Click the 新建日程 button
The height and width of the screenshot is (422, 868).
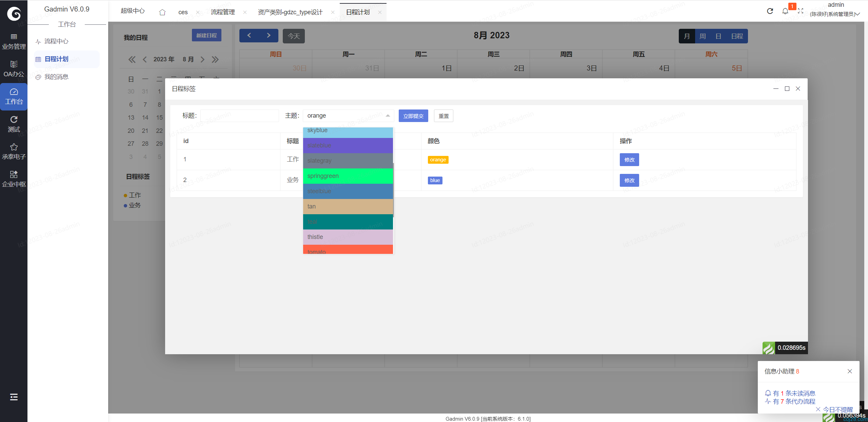206,35
